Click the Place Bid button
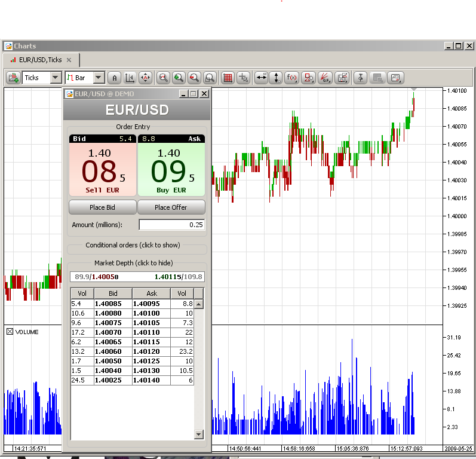This screenshot has width=476, height=459. click(102, 207)
